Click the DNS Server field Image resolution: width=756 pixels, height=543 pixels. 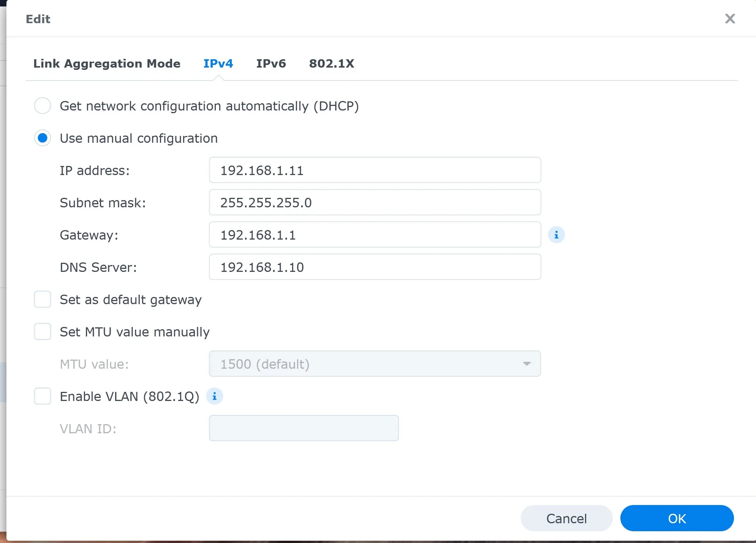tap(375, 267)
